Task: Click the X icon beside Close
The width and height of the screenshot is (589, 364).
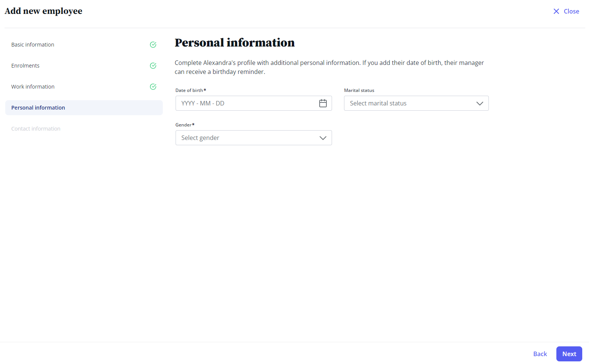Action: pyautogui.click(x=556, y=11)
